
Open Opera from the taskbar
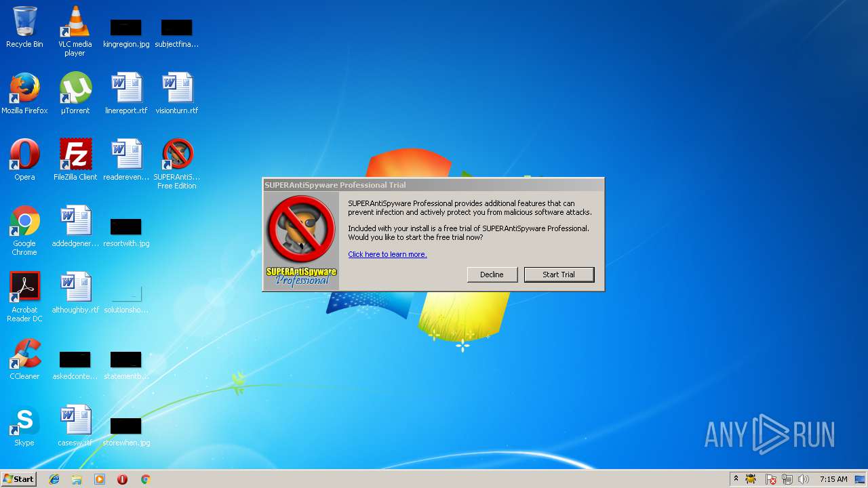click(x=122, y=479)
